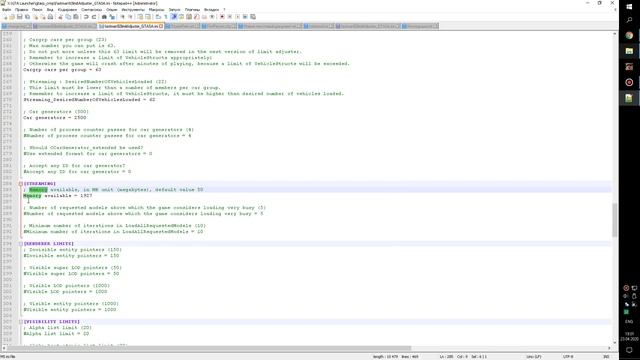Open the Поиск menu
640x360 pixels.
coord(37,9)
